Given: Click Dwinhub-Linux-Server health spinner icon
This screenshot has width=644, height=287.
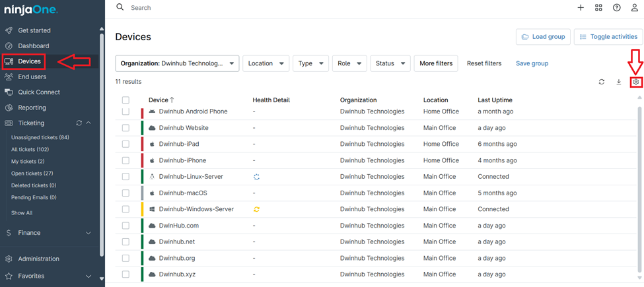Looking at the screenshot, I should [257, 177].
